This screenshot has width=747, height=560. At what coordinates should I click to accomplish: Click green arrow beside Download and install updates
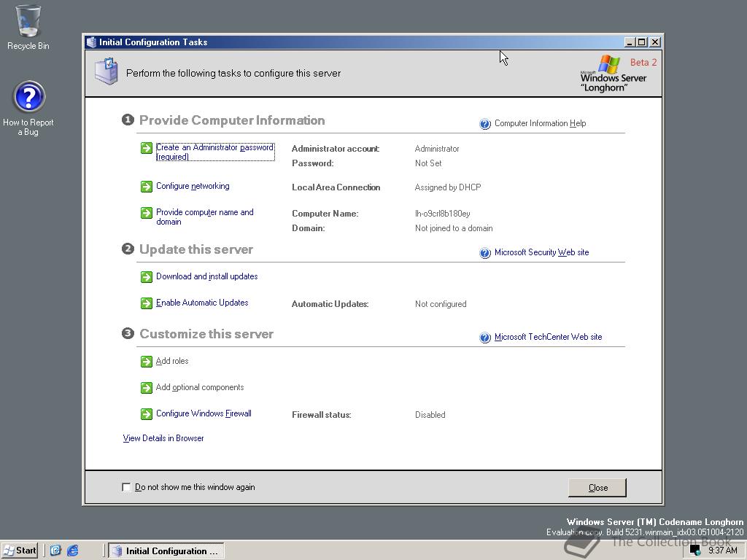(146, 276)
